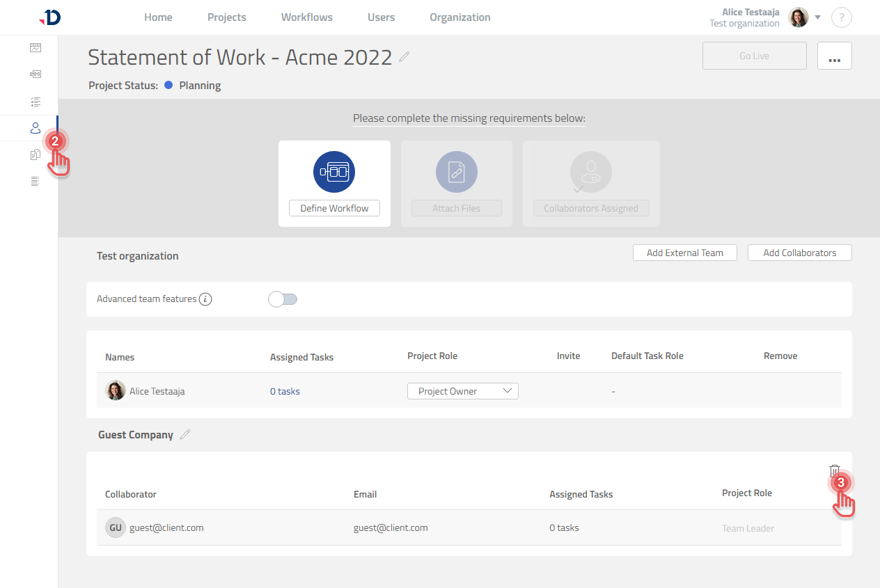Open Alice Testaaja's 0 tasks link
Image resolution: width=880 pixels, height=588 pixels.
[x=285, y=391]
